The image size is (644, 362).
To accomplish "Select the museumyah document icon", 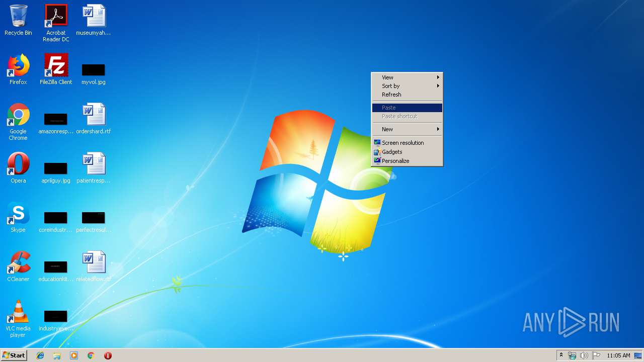I will (x=94, y=20).
